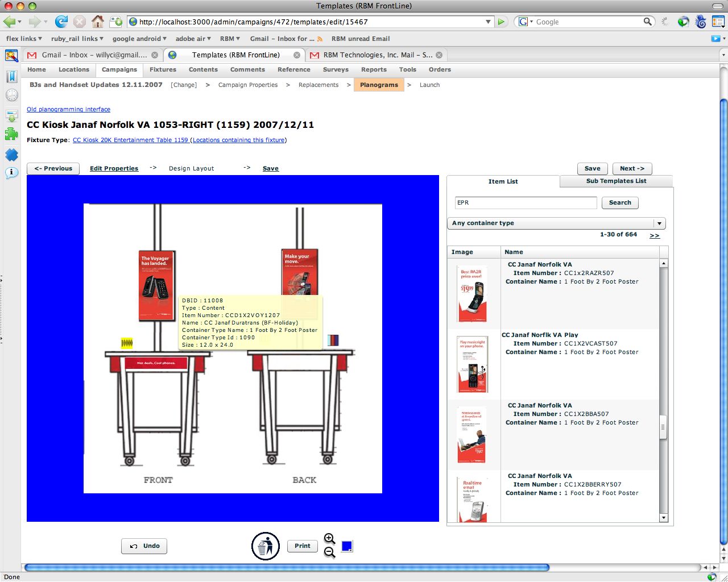
Task: Expand the Google search engine selector
Action: click(525, 22)
